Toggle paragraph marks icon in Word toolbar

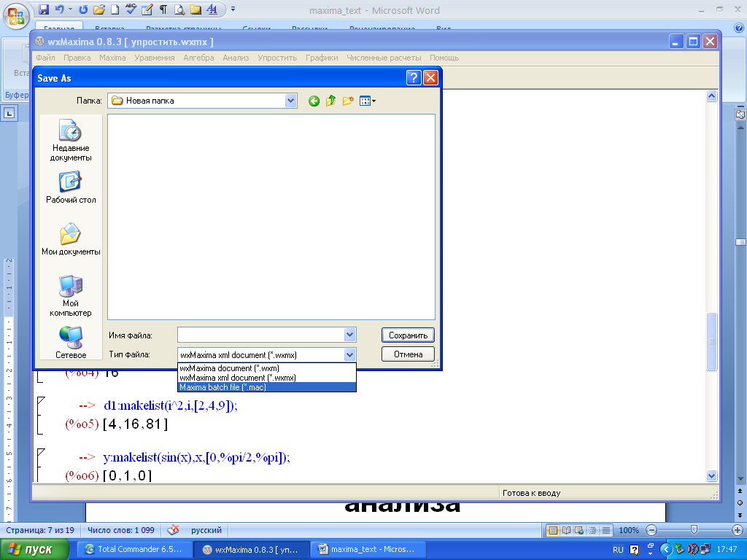pyautogui.click(x=163, y=9)
